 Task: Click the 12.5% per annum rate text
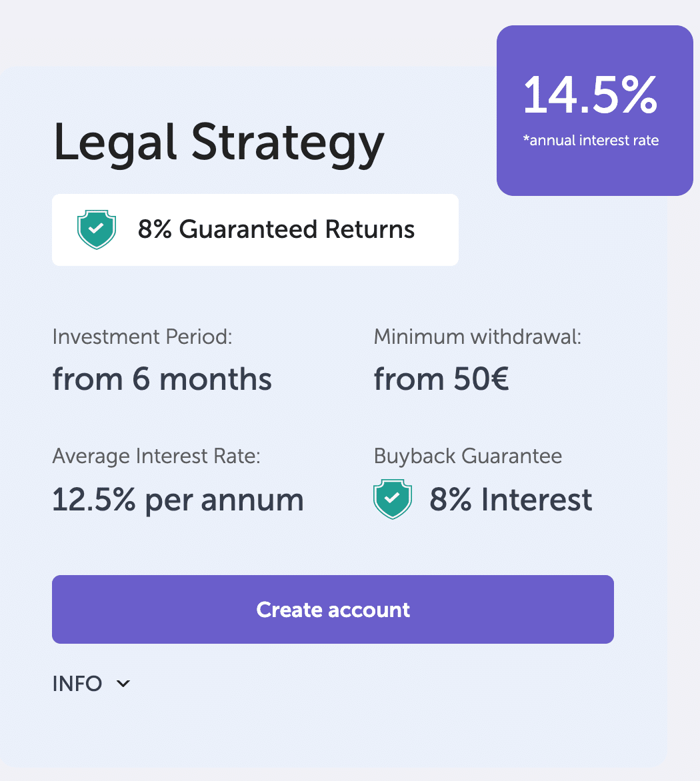coord(177,500)
